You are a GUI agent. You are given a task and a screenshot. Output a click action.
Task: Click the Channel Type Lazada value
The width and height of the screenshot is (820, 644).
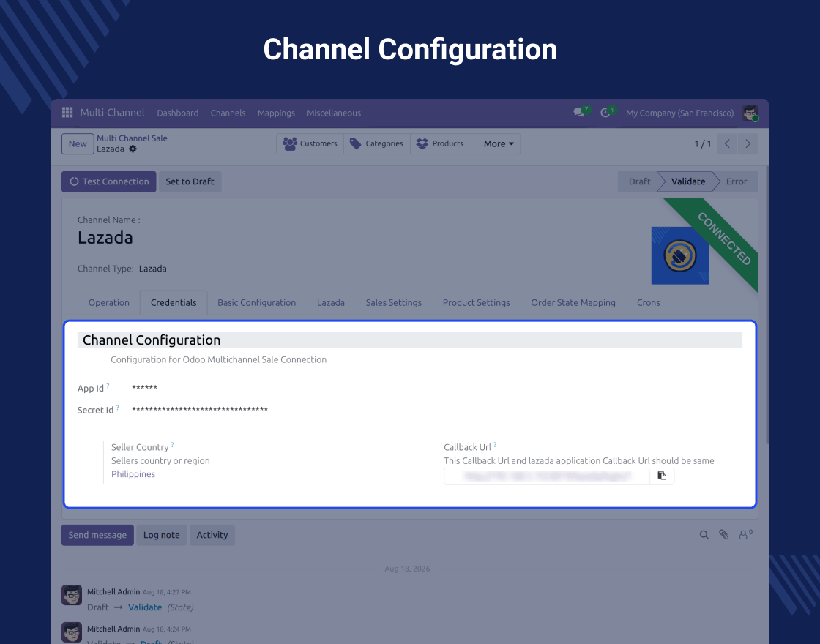tap(153, 269)
